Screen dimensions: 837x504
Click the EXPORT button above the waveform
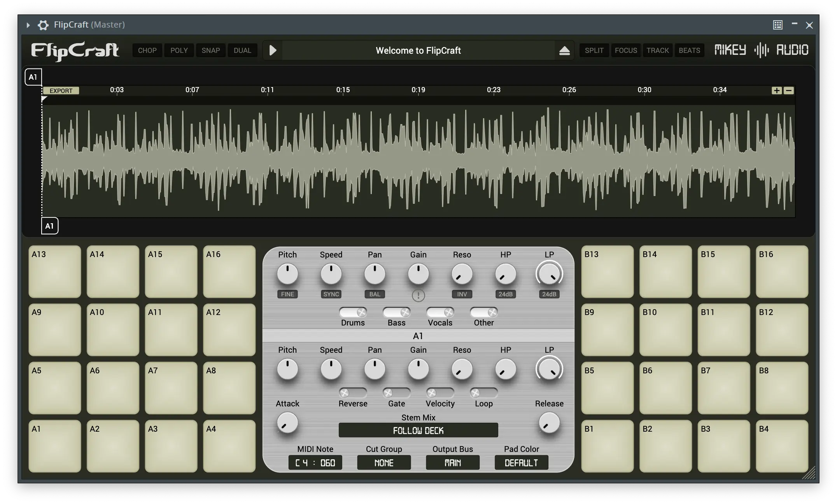pos(61,91)
